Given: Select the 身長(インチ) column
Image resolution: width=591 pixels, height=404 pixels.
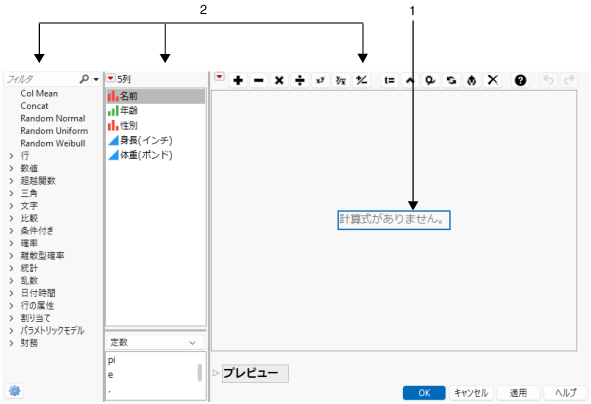Looking at the screenshot, I should 156,140.
